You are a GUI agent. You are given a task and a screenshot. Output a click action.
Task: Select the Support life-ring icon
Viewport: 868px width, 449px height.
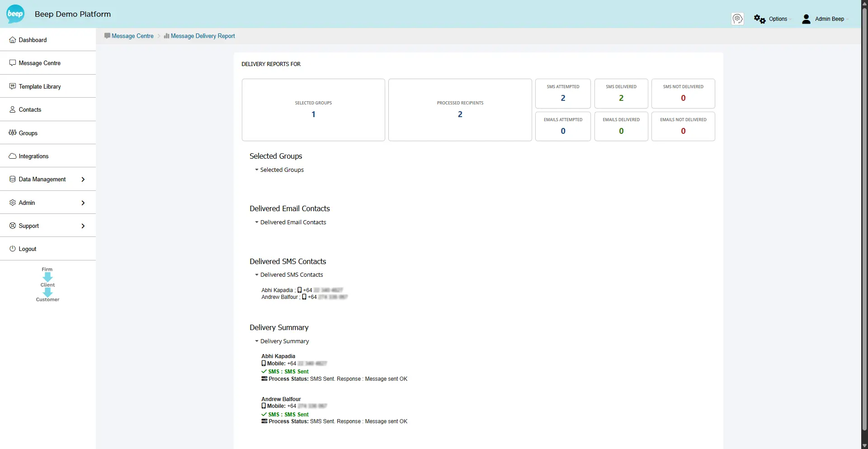click(x=12, y=226)
